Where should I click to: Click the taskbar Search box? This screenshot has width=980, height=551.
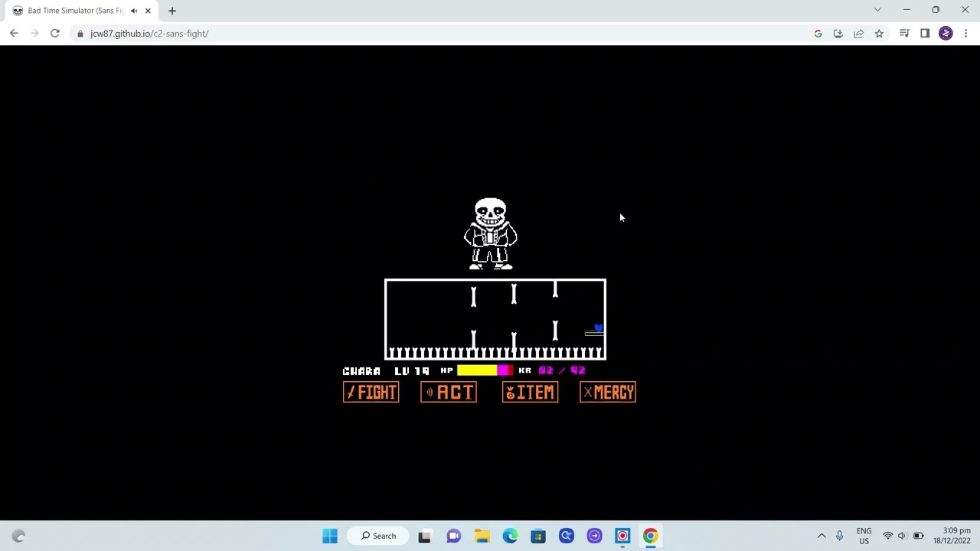(379, 536)
